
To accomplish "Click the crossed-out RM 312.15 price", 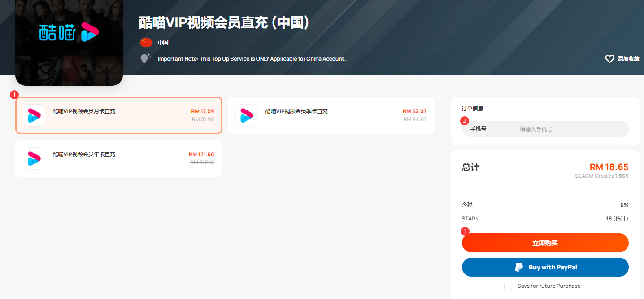I will pos(202,163).
